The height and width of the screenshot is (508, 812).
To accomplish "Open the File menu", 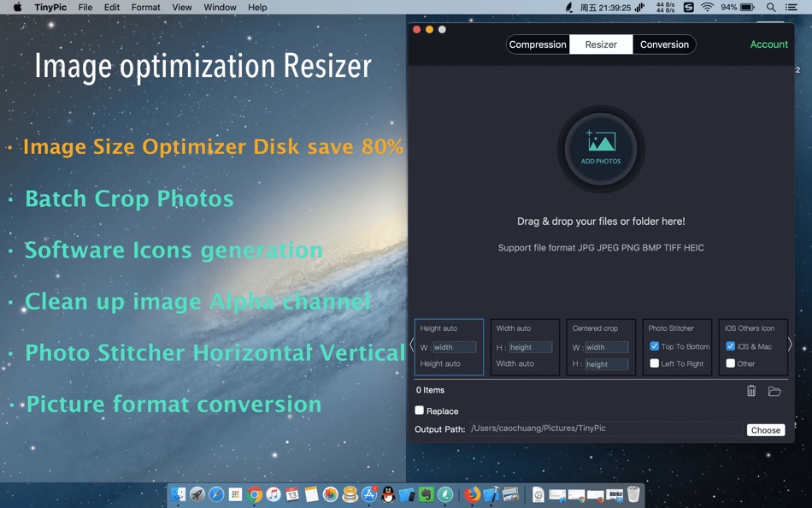I will 85,7.
